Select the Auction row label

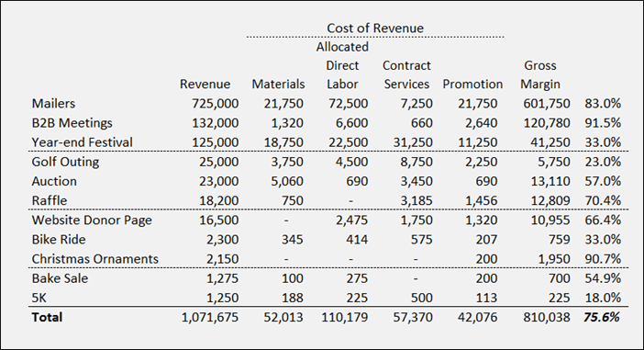pyautogui.click(x=54, y=181)
